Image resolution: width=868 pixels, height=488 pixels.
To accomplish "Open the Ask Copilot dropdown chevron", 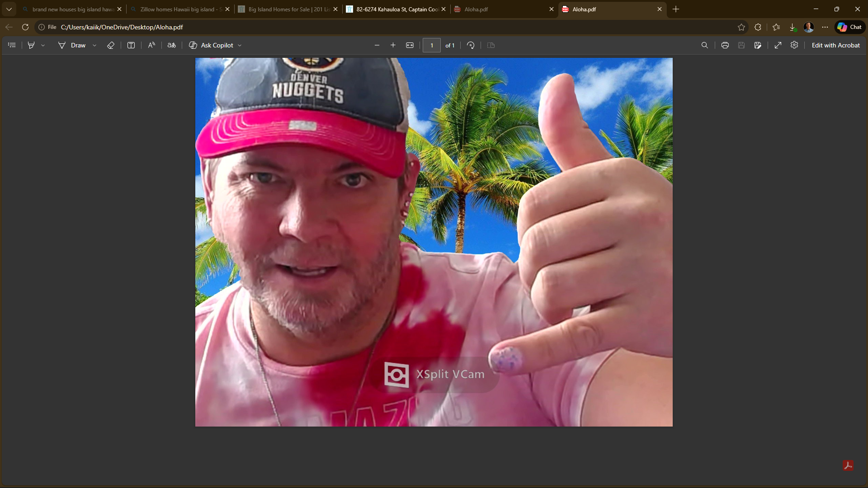I will coord(240,45).
